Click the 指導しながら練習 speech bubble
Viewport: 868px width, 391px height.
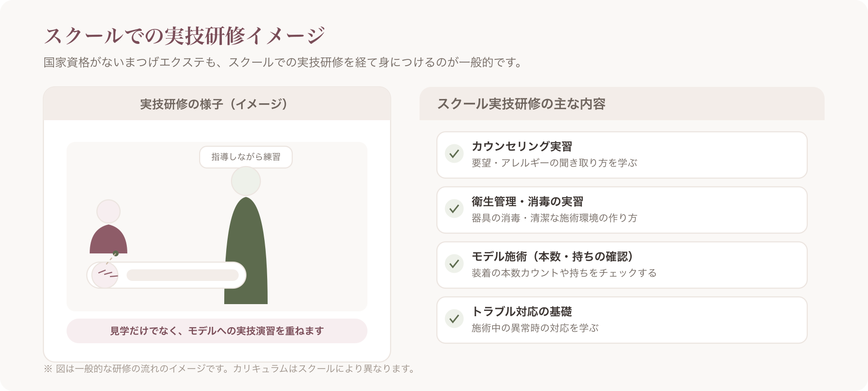[x=246, y=157]
